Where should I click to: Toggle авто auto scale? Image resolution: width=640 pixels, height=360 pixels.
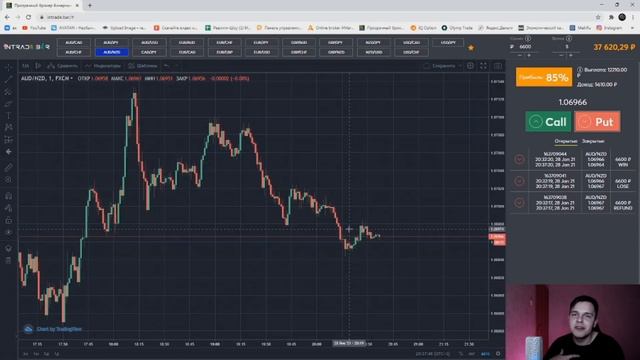coord(485,354)
